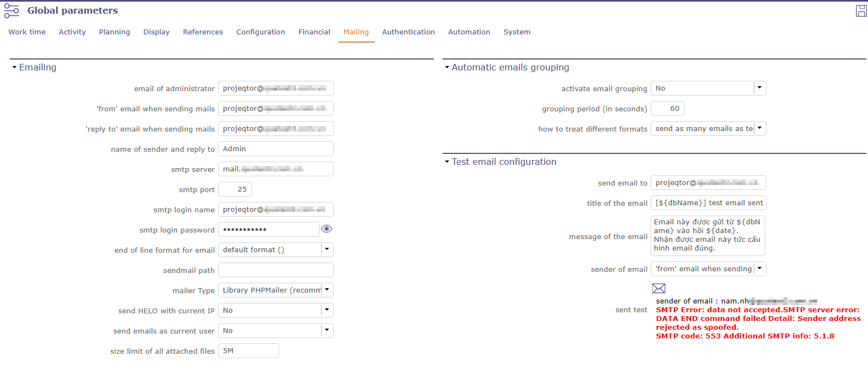Open send emails as current user dropdown

click(327, 330)
